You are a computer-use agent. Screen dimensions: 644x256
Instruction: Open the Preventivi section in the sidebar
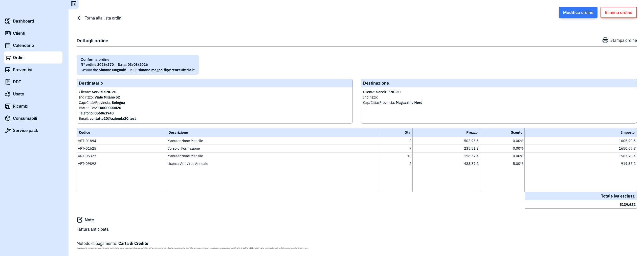tap(23, 70)
